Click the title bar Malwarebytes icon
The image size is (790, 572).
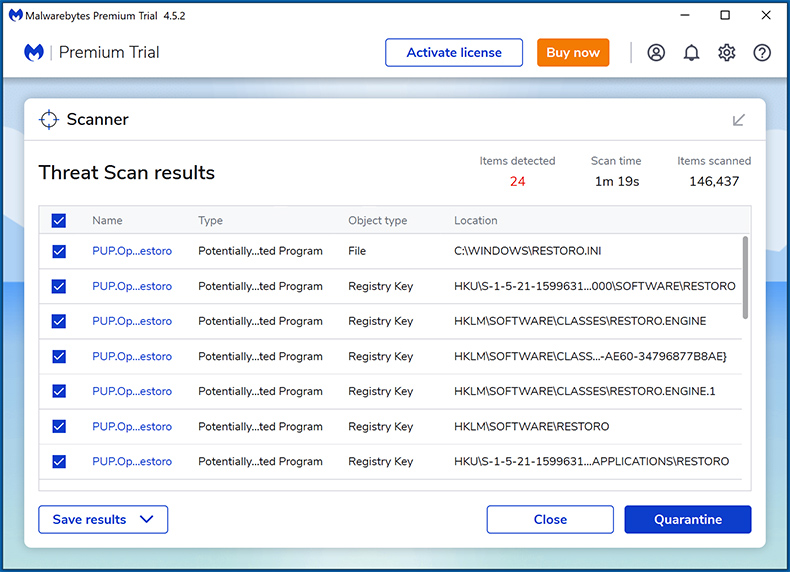coord(16,15)
